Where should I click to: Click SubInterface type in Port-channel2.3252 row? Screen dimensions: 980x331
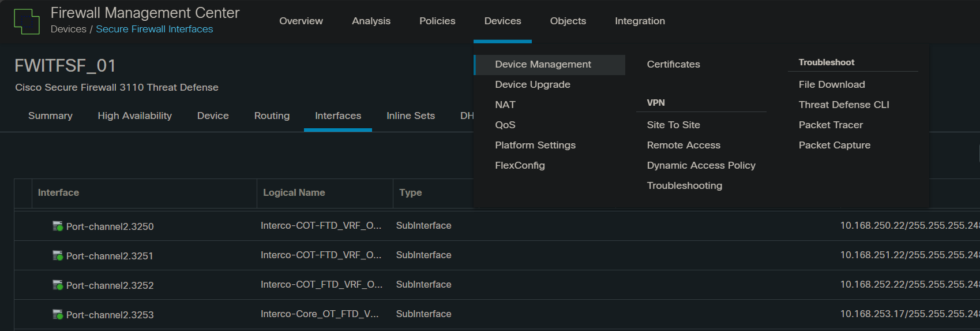pyautogui.click(x=423, y=284)
